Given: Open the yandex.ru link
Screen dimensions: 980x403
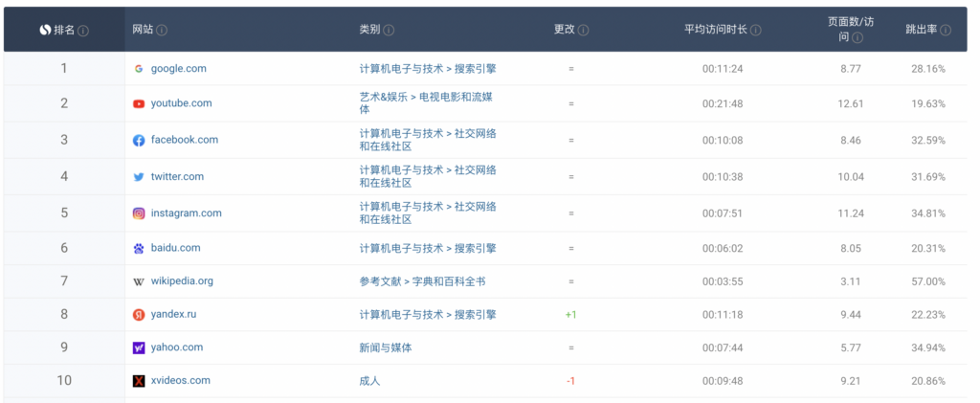Looking at the screenshot, I should click(x=174, y=314).
